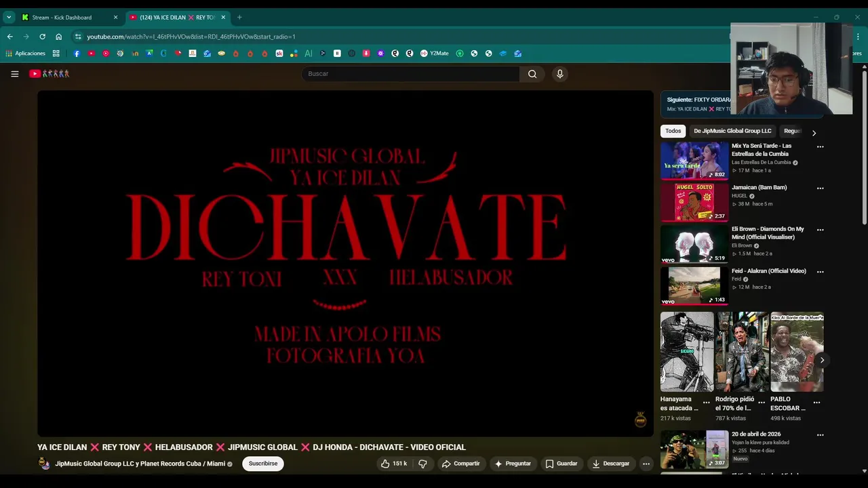The width and height of the screenshot is (868, 488).
Task: Click Feid - Alakran (Official Video) title
Action: pyautogui.click(x=769, y=271)
